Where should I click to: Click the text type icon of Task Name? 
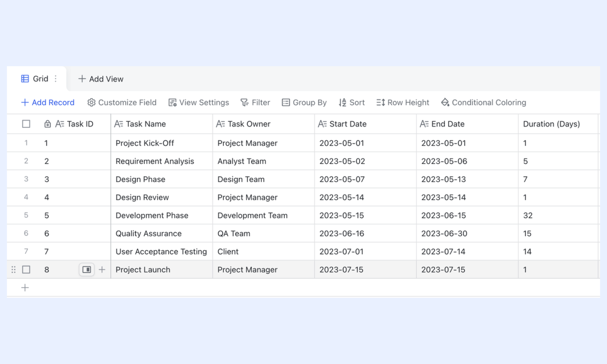point(118,124)
